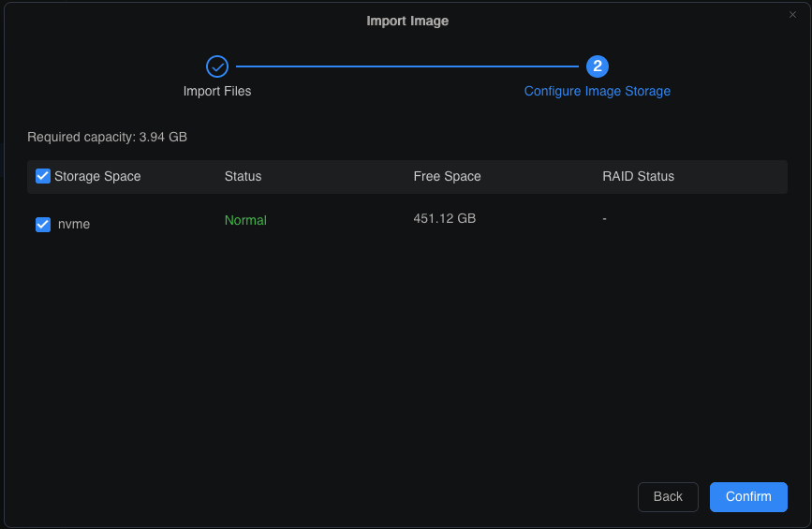Click the Import Image dialog title

407,21
